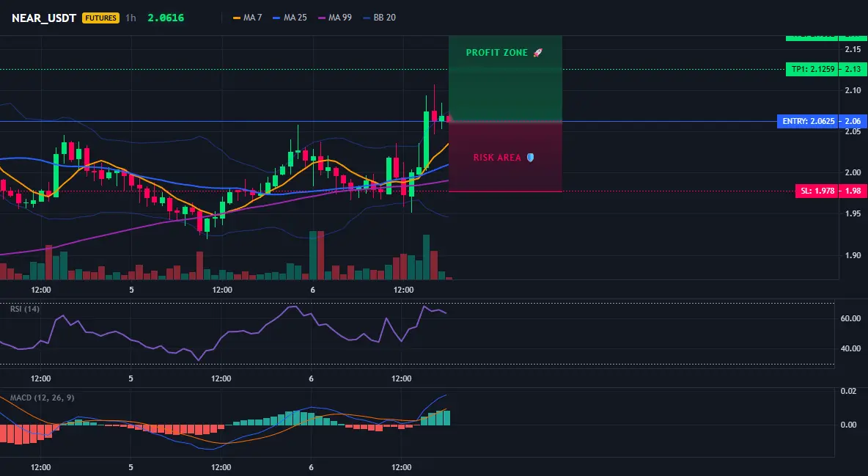Viewport: 868px width, 476px height.
Task: Select the blue ENTRY: 2.0625 tag
Action: pyautogui.click(x=808, y=121)
